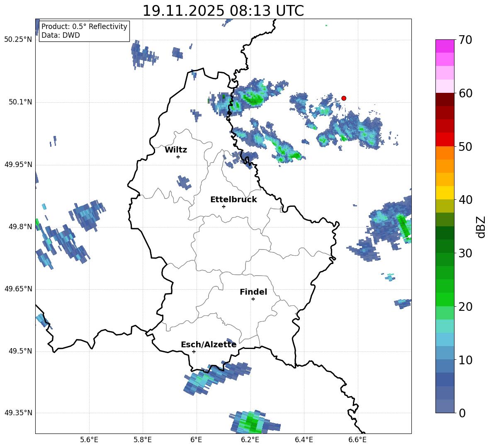
Task: Click the dBZ colorbar axis label
Action: 481,227
